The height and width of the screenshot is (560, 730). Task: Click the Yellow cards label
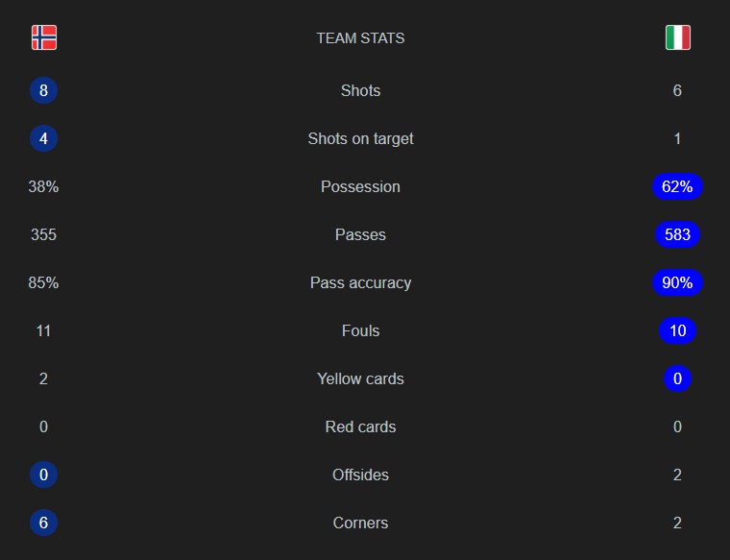coord(360,378)
